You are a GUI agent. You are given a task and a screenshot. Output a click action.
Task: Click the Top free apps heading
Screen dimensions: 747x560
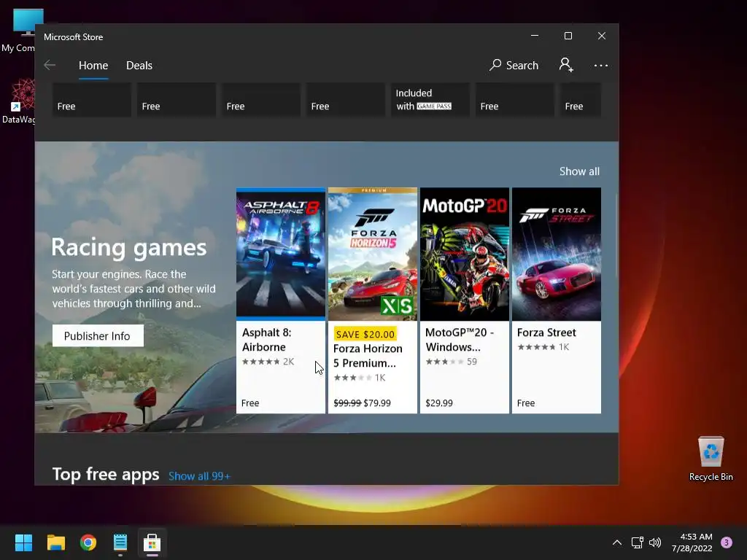click(106, 474)
